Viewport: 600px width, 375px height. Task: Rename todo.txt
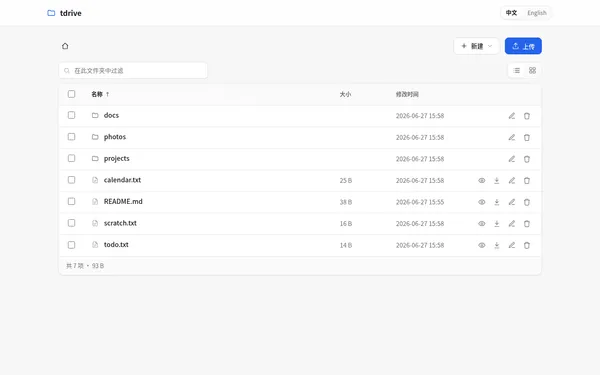pos(512,245)
